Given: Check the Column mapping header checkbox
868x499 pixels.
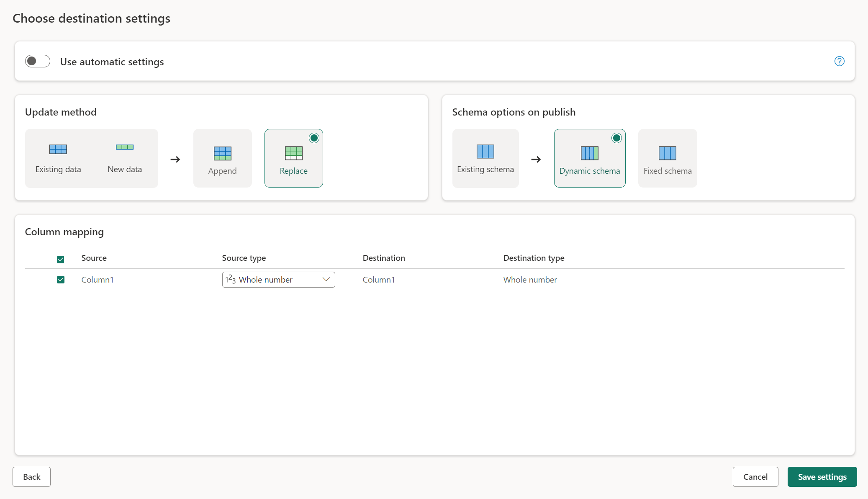Looking at the screenshot, I should 59,258.
